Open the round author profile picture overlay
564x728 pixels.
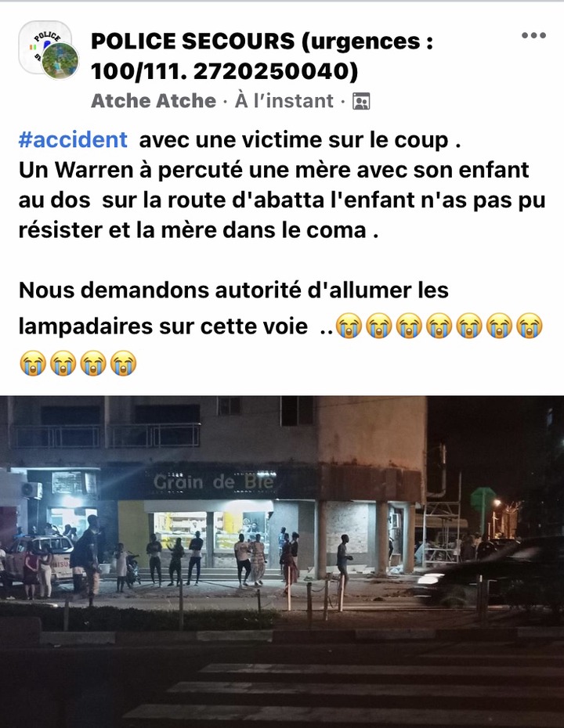coord(60,60)
